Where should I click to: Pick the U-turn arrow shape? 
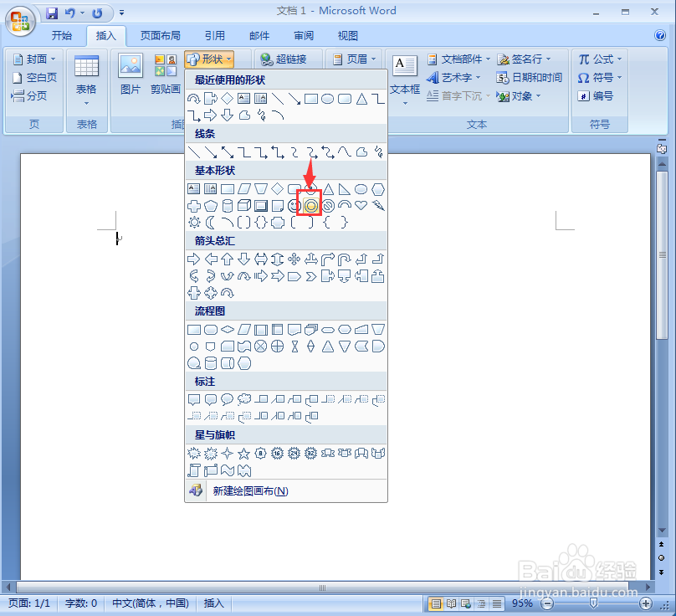tap(344, 259)
